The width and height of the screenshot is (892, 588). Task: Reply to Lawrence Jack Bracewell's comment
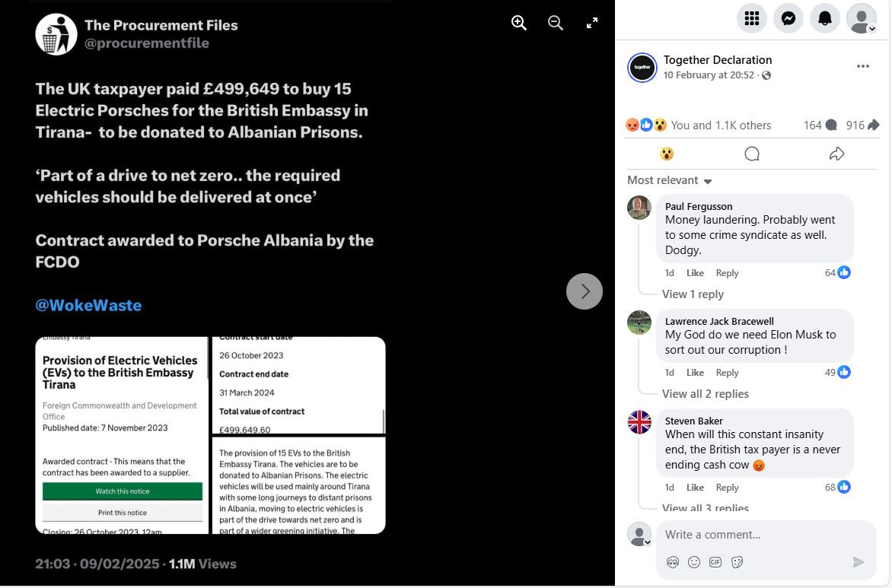[x=727, y=373]
